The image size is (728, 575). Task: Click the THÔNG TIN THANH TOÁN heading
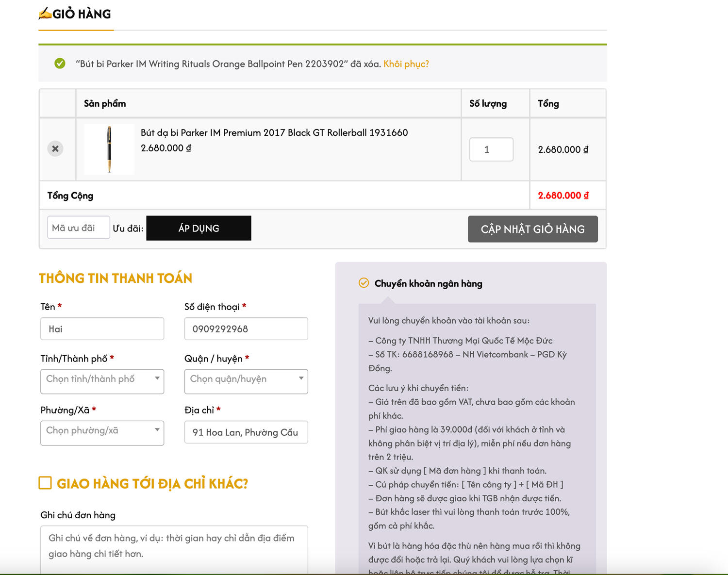tap(116, 278)
